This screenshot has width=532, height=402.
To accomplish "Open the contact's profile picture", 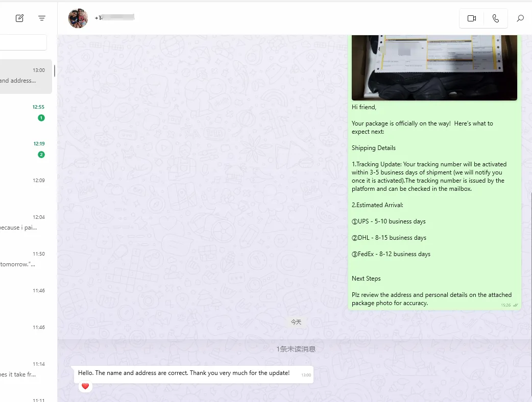I will [78, 18].
